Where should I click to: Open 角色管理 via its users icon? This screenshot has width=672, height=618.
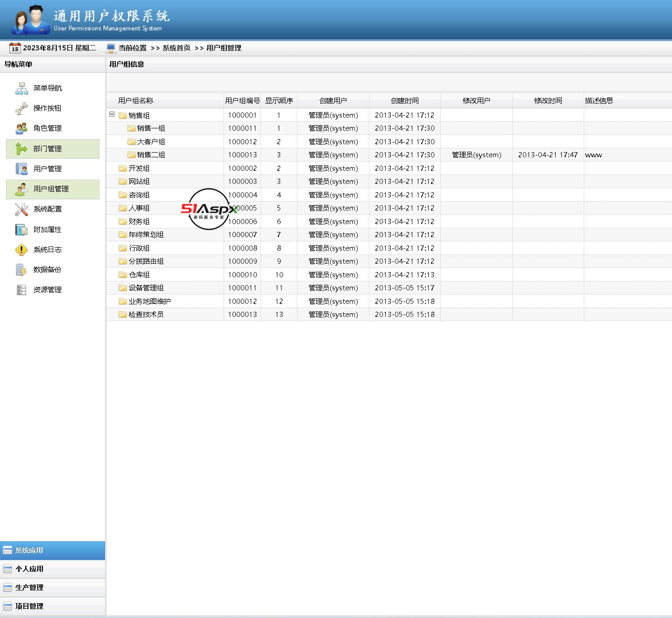tap(21, 128)
